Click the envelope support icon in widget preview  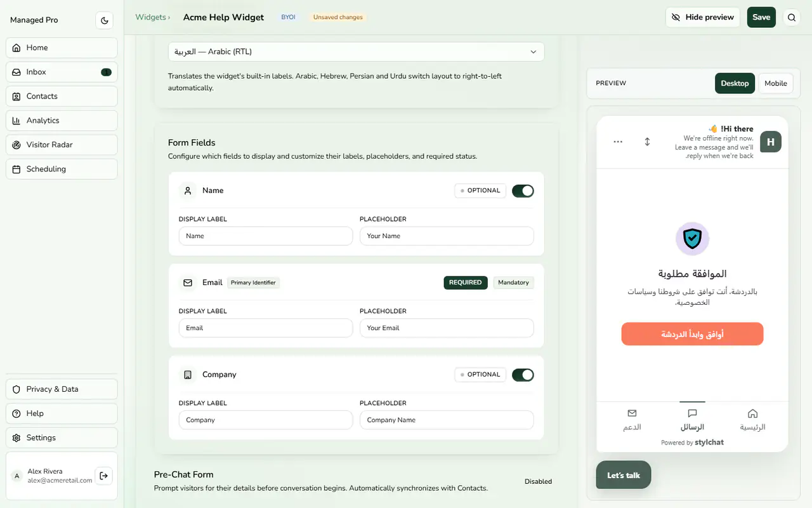coord(632,413)
